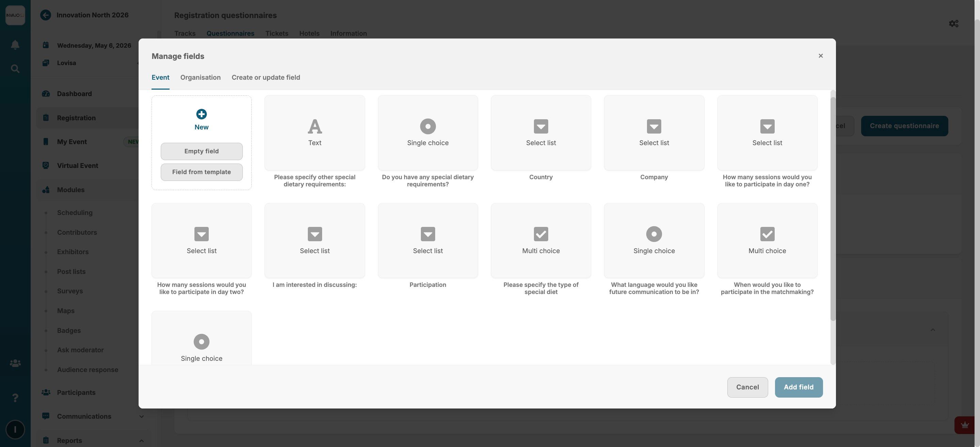Click the back arrow beside Innovation North 2026
Viewport: 980px width, 447px height.
click(46, 15)
